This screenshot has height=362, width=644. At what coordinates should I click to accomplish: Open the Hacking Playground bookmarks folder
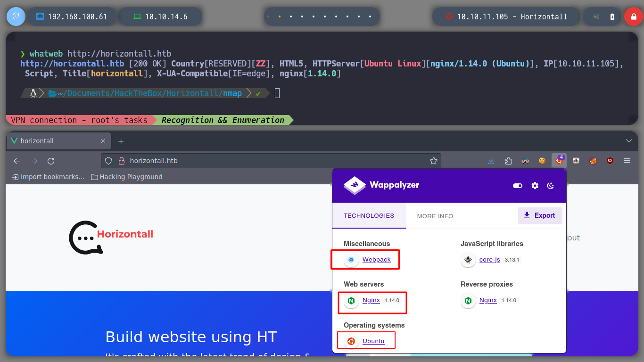126,177
